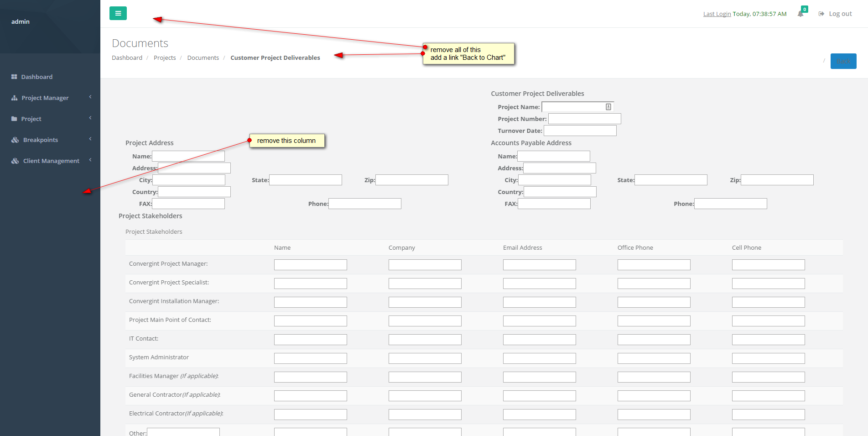Open the Documents breadcrumb link
Screen dimensions: 868x436
[x=203, y=58]
